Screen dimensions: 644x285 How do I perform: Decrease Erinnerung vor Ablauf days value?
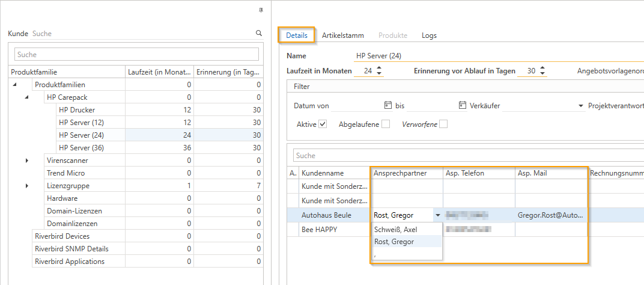[543, 74]
